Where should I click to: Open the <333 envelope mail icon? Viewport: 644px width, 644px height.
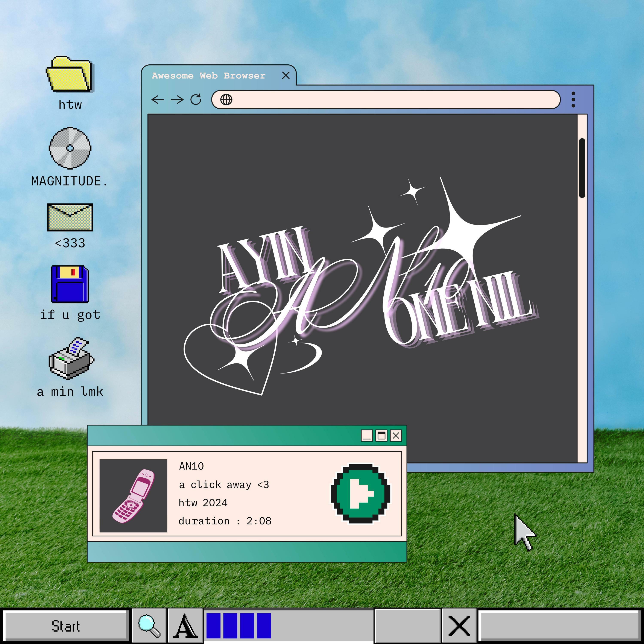(x=70, y=217)
